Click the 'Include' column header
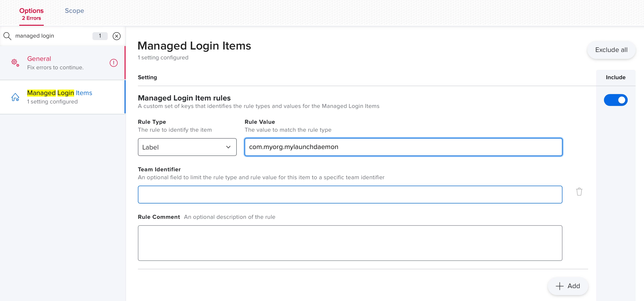 click(616, 77)
